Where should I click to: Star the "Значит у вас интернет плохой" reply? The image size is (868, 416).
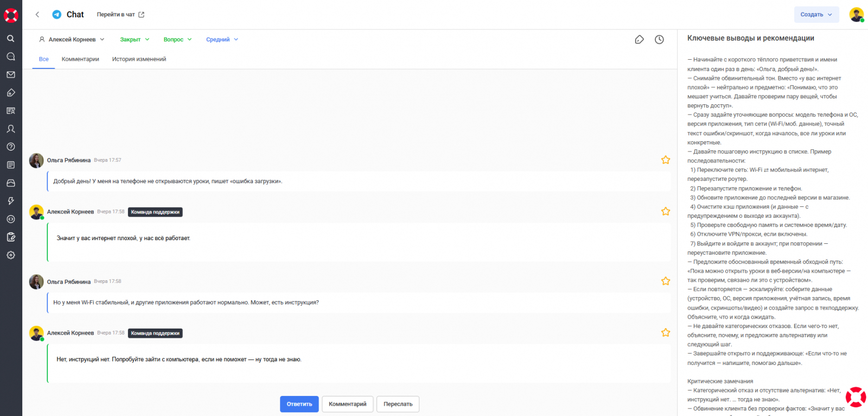(666, 211)
